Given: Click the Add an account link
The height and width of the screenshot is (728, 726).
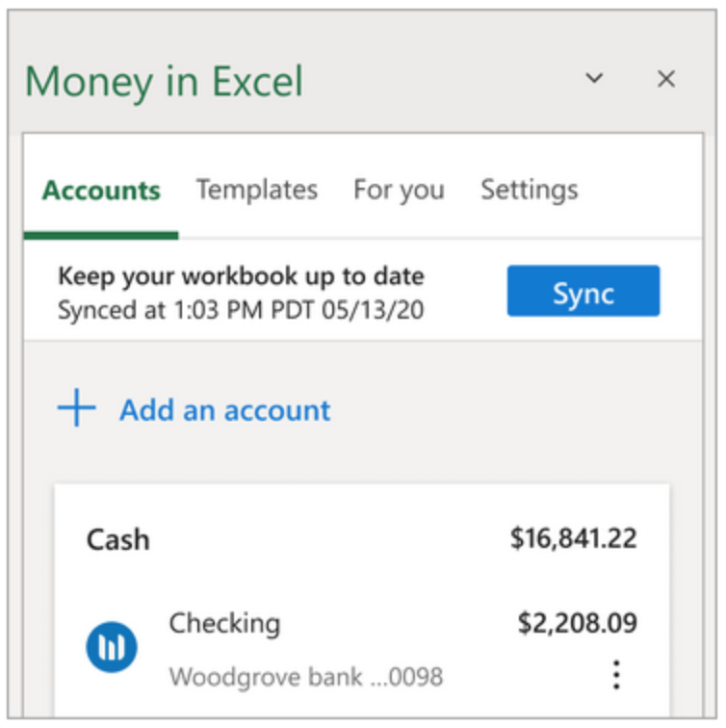Looking at the screenshot, I should 225,410.
